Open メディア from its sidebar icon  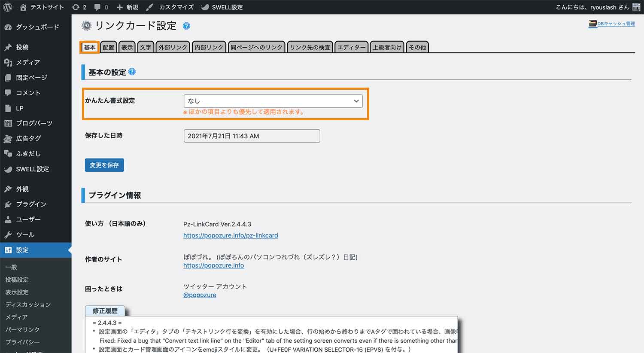point(9,62)
